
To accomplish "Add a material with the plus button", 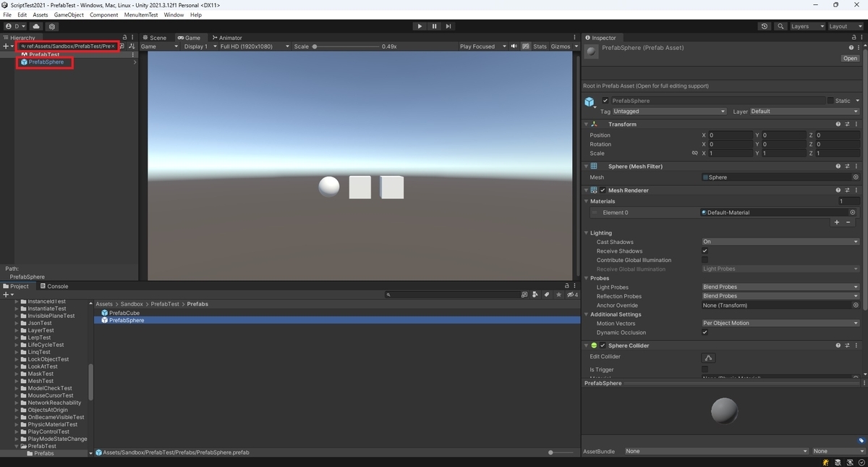I will 837,222.
